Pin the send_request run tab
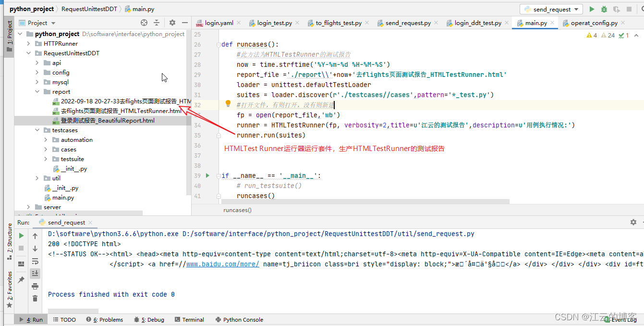 click(21, 280)
